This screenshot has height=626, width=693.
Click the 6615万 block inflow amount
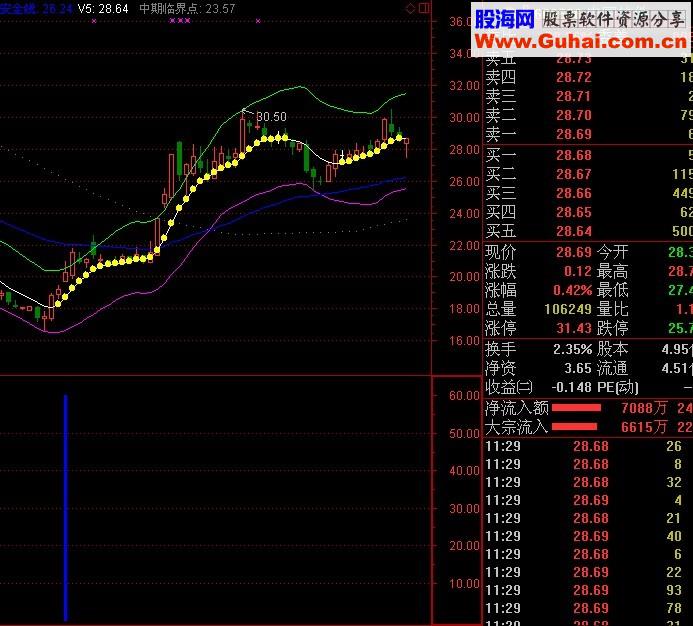(644, 427)
